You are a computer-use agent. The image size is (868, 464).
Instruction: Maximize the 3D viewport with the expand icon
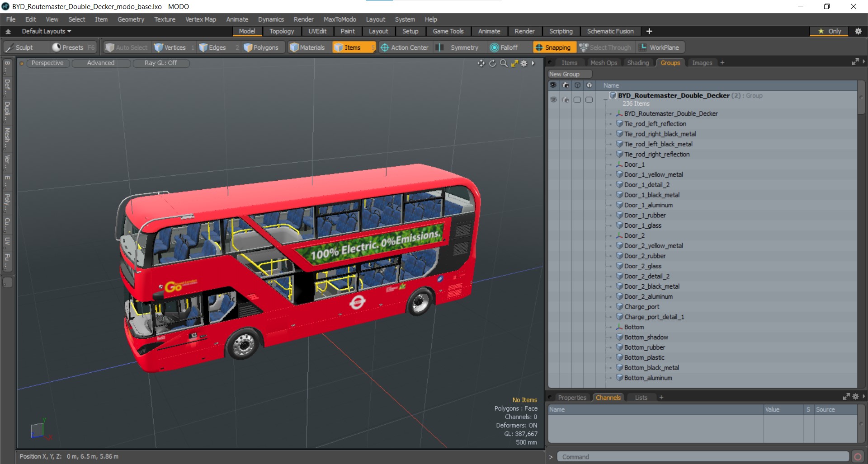514,63
